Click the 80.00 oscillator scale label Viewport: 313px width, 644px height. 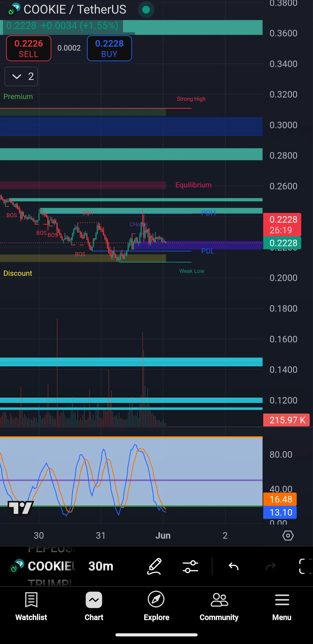coord(281,454)
